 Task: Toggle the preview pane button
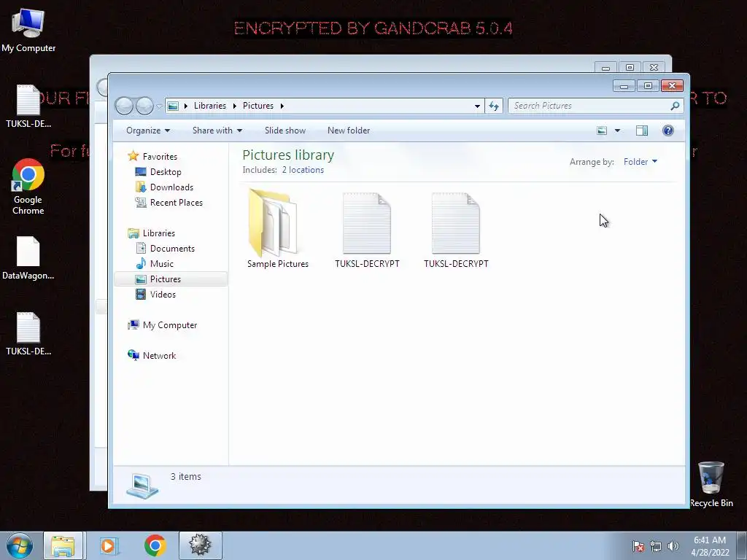pos(642,131)
